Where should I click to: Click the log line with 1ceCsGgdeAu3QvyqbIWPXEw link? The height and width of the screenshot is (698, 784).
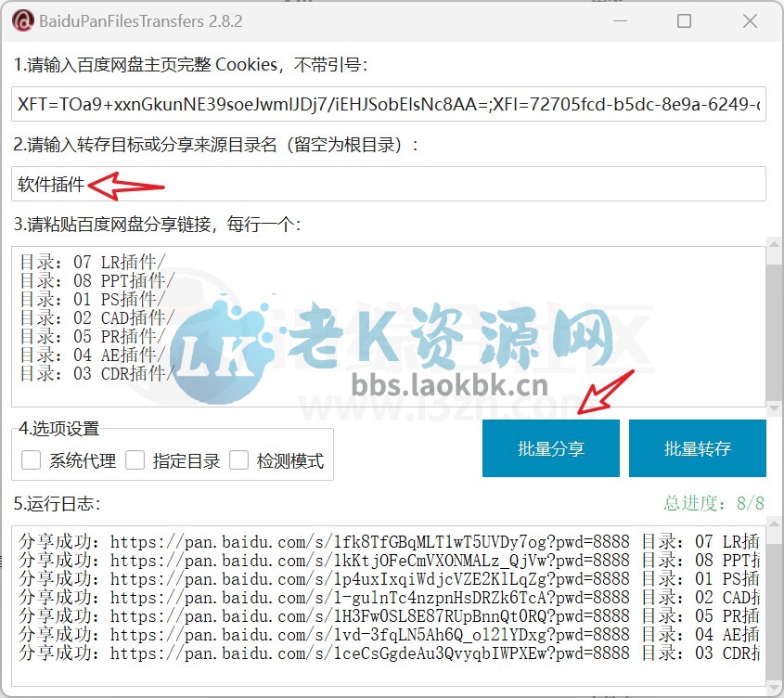[x=389, y=653]
